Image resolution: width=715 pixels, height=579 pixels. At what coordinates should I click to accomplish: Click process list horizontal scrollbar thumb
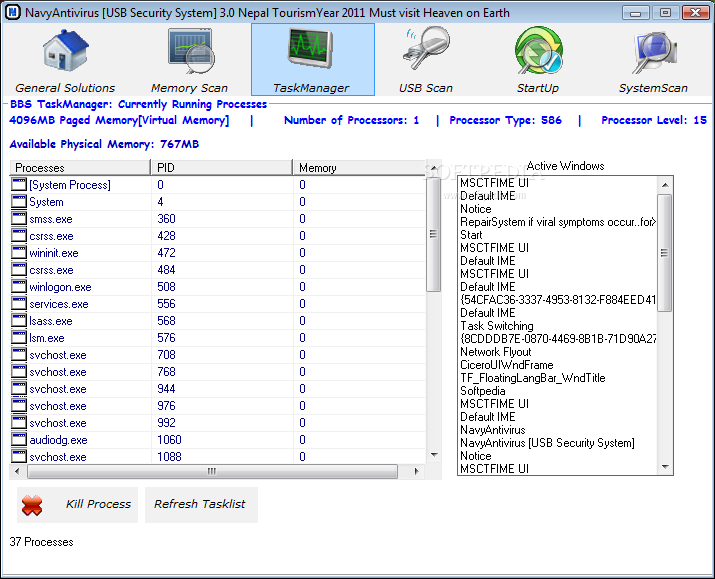pyautogui.click(x=212, y=471)
